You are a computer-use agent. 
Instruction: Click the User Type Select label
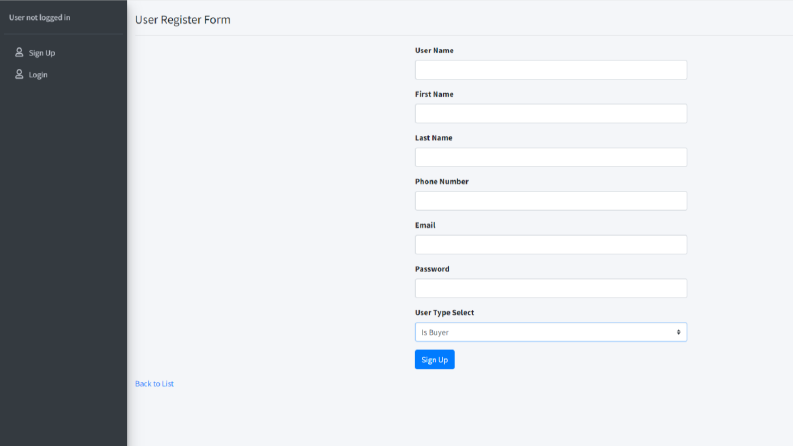444,313
